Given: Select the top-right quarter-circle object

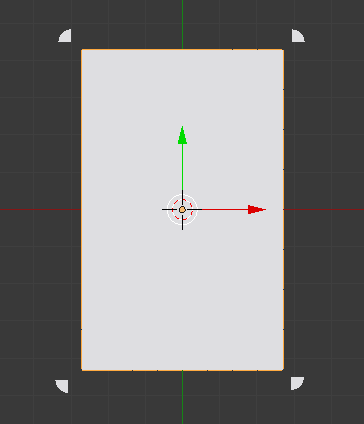Looking at the screenshot, I should [x=298, y=36].
